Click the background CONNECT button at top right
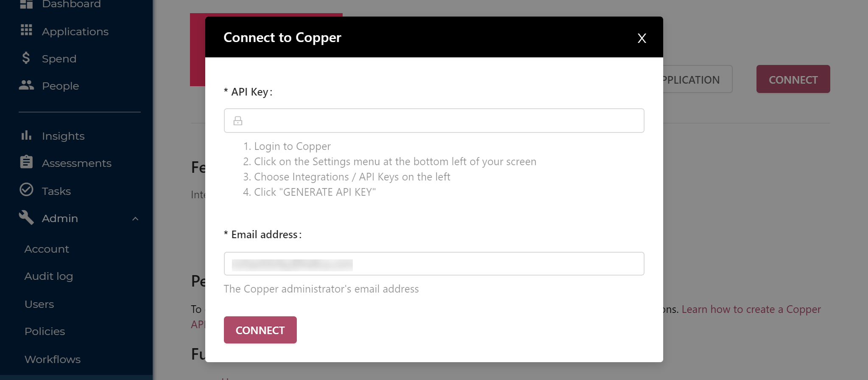This screenshot has width=868, height=380. [x=793, y=79]
